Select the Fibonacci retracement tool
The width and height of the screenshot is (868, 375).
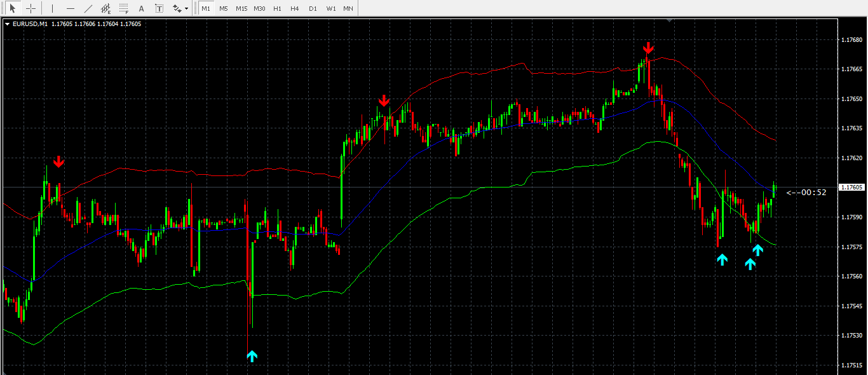click(x=124, y=9)
